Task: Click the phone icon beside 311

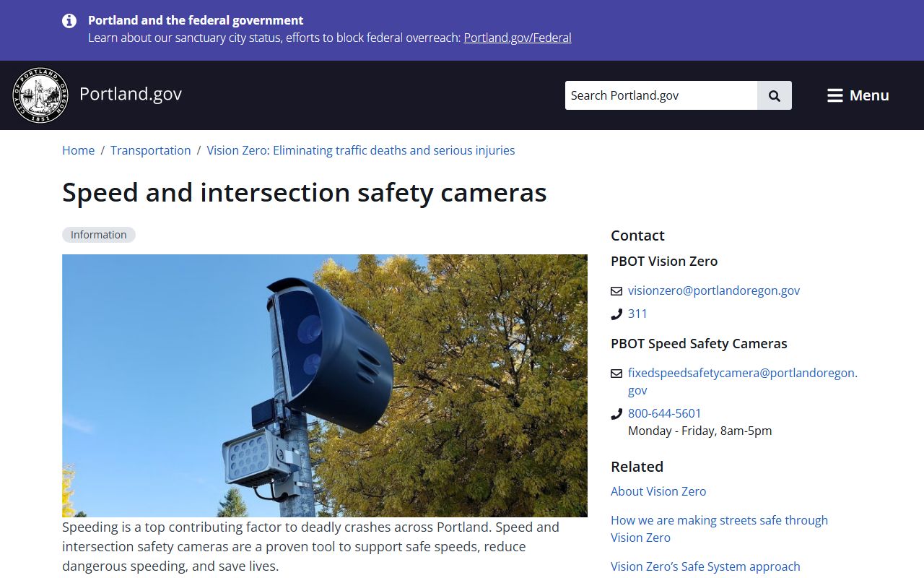Action: point(616,314)
